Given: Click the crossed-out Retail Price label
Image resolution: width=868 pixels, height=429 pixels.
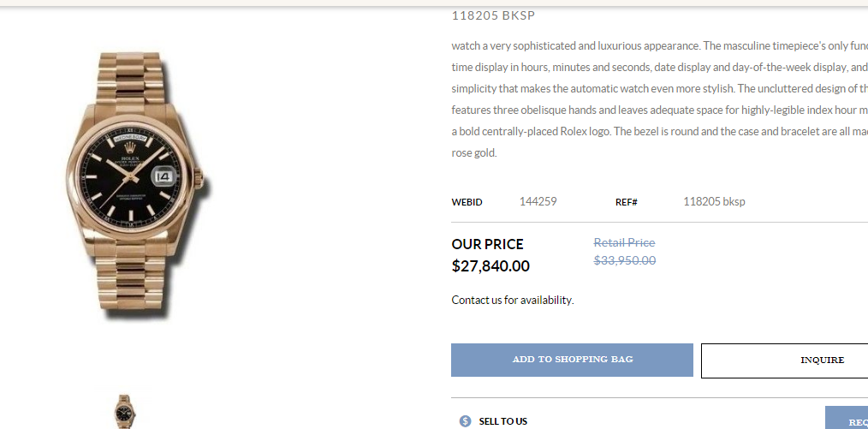Looking at the screenshot, I should pos(624,242).
